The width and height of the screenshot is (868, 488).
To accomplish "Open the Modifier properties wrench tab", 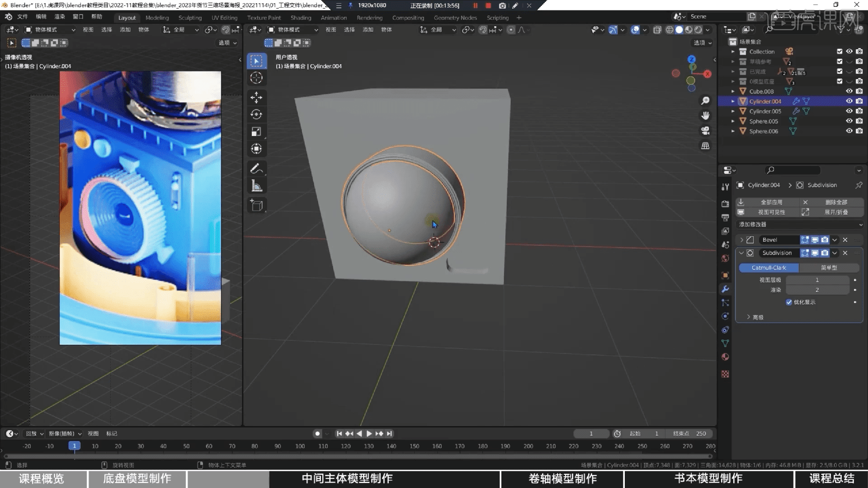I will coord(725,289).
